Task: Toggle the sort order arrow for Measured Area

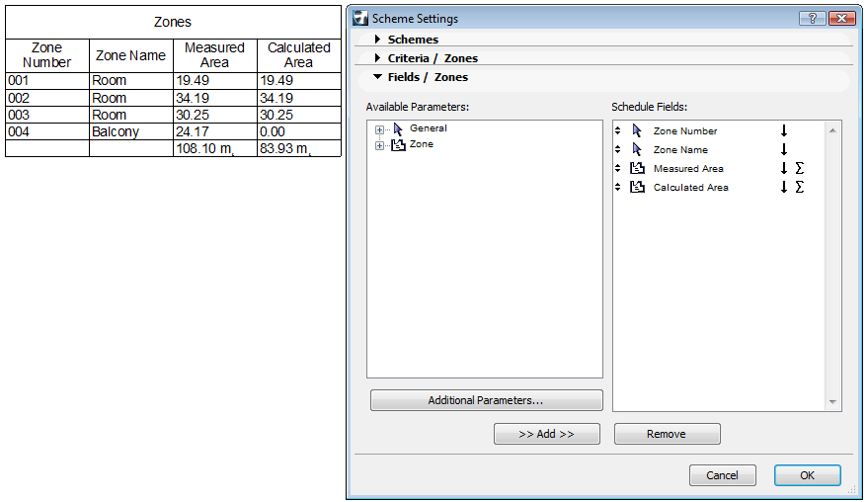Action: [784, 168]
